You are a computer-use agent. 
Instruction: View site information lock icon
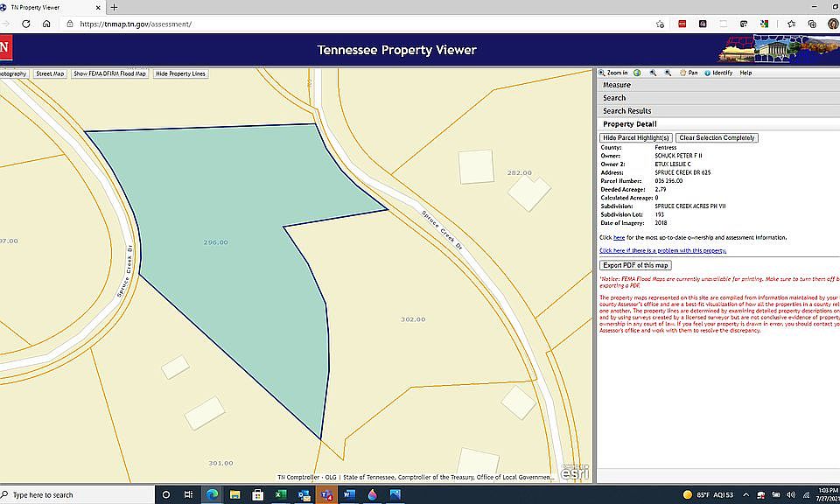coord(70,24)
